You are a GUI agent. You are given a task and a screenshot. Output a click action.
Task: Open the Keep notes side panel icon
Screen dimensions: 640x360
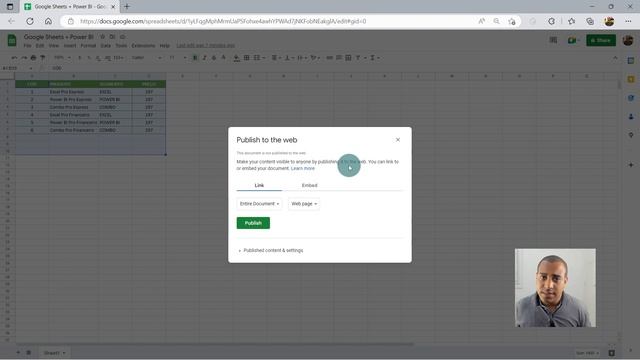point(631,79)
